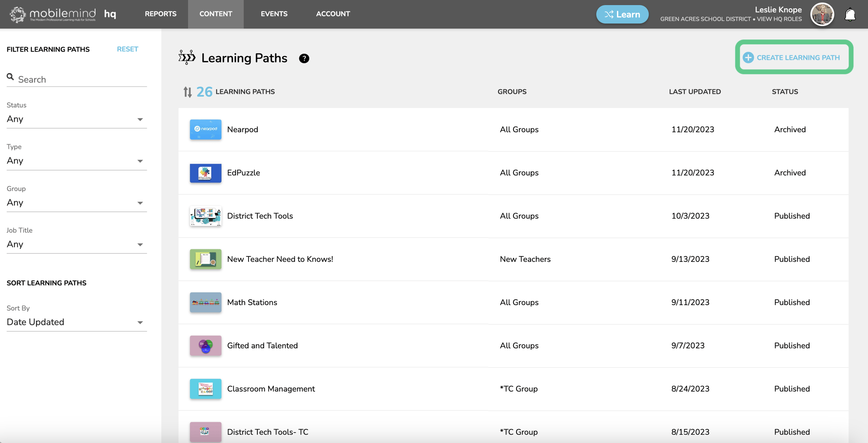This screenshot has height=443, width=868.
Task: Open the EdPuzzle path thumbnail
Action: pyautogui.click(x=205, y=173)
